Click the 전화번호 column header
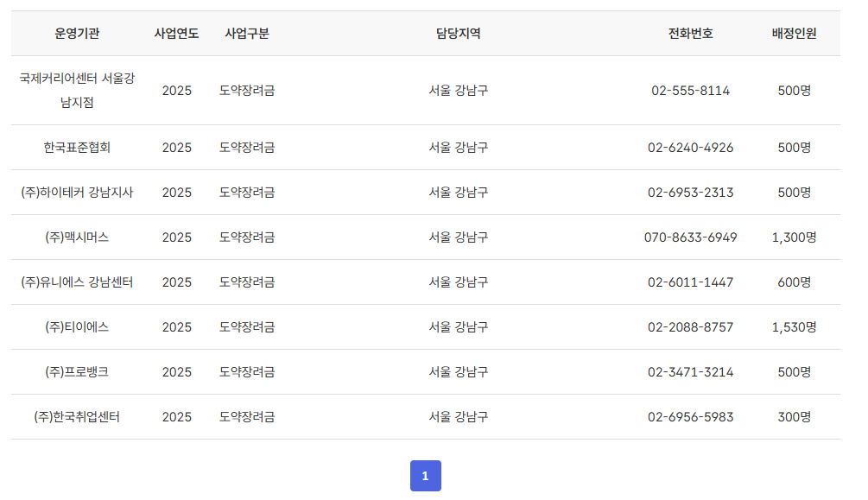Viewport: 868px width, 500px height. [x=690, y=33]
